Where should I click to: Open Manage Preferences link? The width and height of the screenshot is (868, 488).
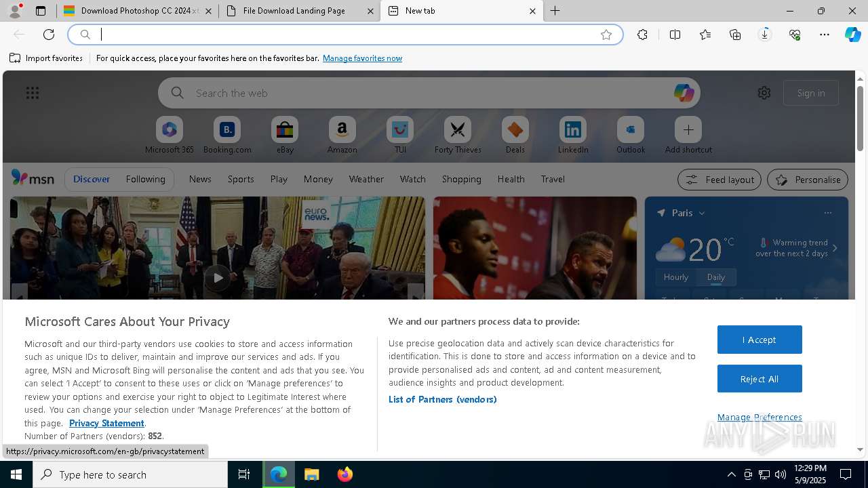(759, 417)
